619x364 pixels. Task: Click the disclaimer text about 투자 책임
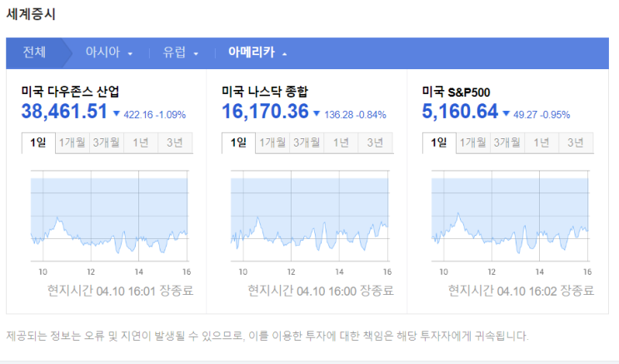267,336
